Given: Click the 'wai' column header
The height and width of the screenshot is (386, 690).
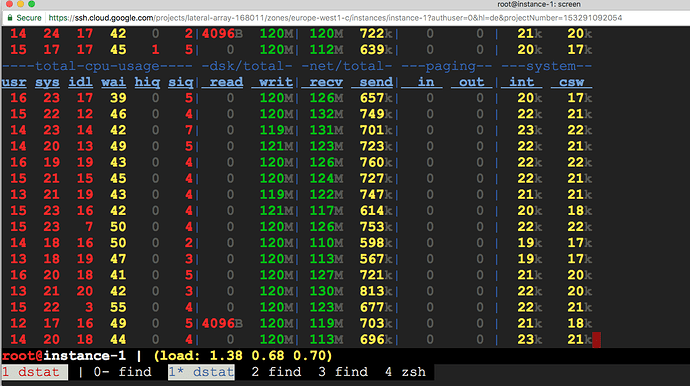Looking at the screenshot, I should click(x=114, y=82).
